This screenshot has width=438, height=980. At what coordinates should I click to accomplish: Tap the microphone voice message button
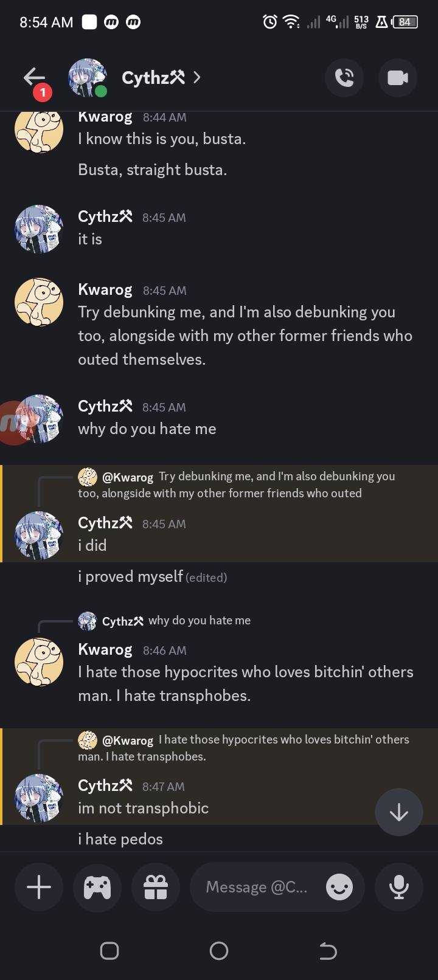399,888
